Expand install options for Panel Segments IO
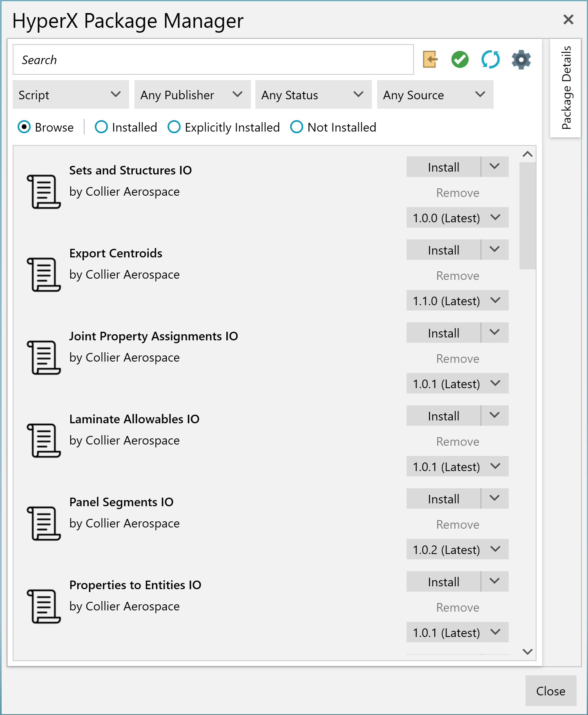 click(495, 498)
